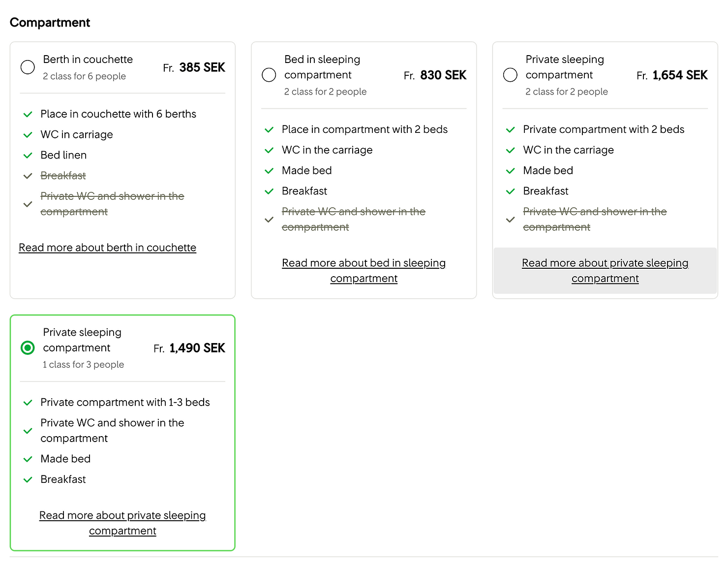The width and height of the screenshot is (728, 569).
Task: Click checkmark beside Private compartment with 1-3 beds
Action: 28,403
